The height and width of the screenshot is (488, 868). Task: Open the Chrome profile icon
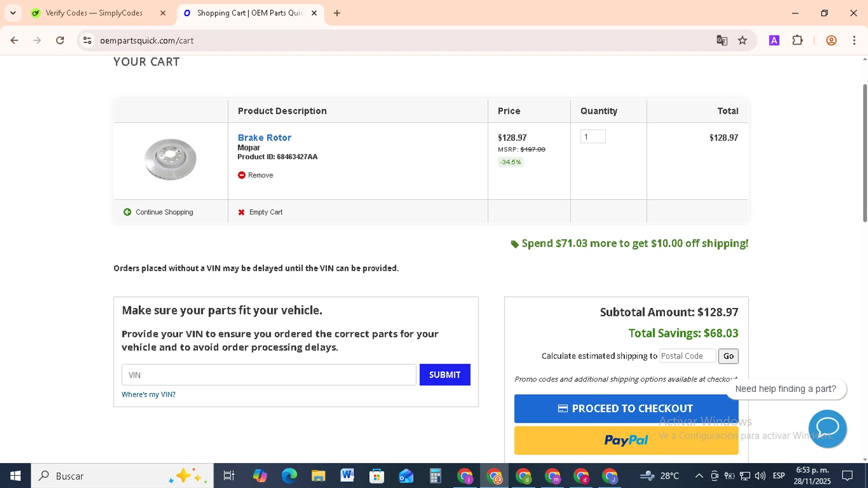click(x=832, y=41)
